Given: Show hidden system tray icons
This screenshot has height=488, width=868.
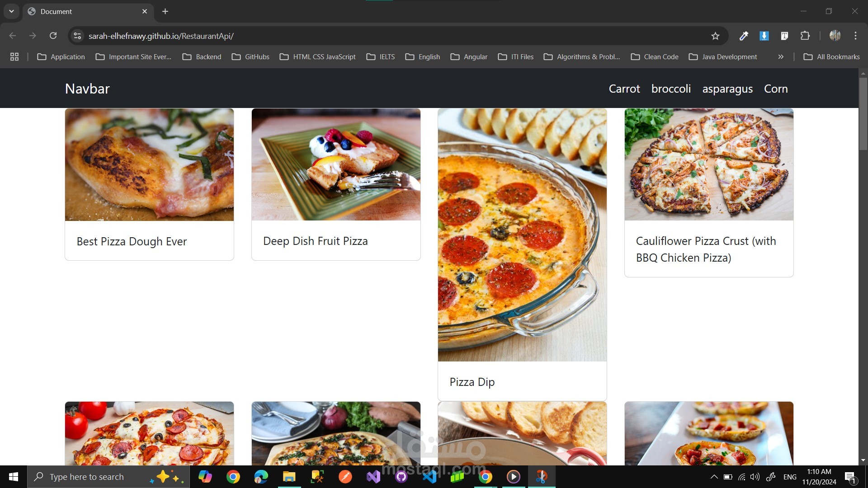Looking at the screenshot, I should 714,477.
